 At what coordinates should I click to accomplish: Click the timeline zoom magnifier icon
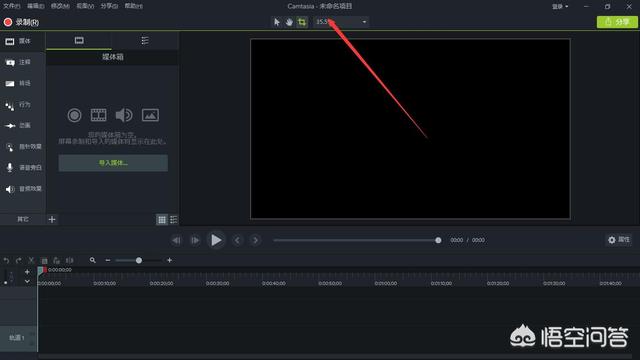(93, 260)
